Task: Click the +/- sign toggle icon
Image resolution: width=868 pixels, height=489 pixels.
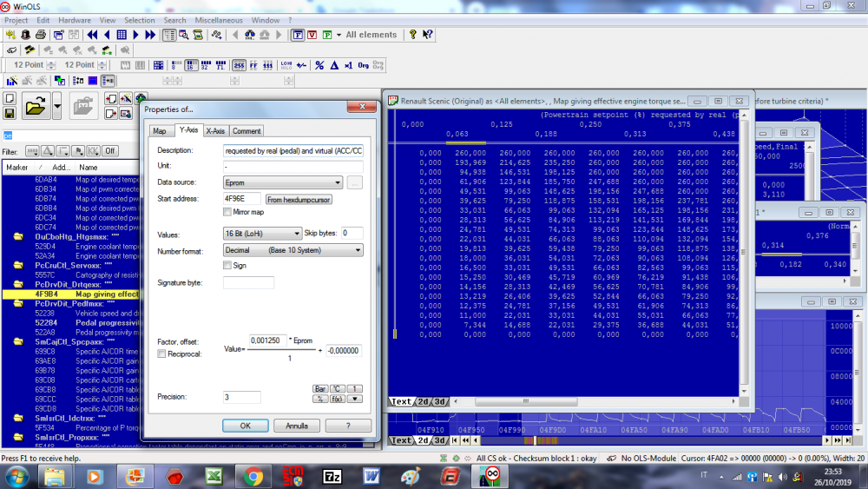Action: click(x=302, y=65)
